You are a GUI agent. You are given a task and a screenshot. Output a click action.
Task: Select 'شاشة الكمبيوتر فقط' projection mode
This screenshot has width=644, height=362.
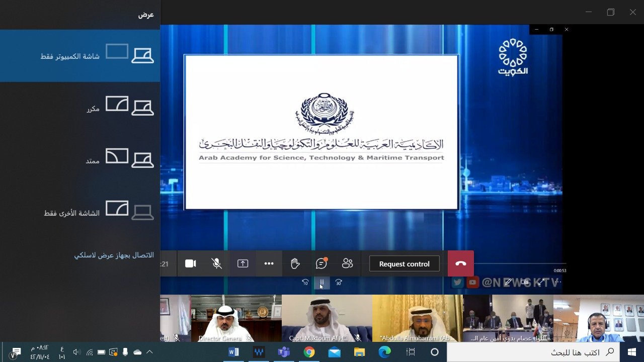(x=80, y=55)
